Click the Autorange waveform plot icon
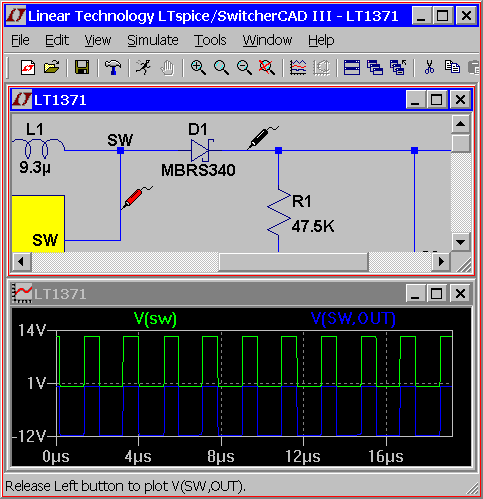Viewport: 483px width, 499px height. tap(298, 68)
